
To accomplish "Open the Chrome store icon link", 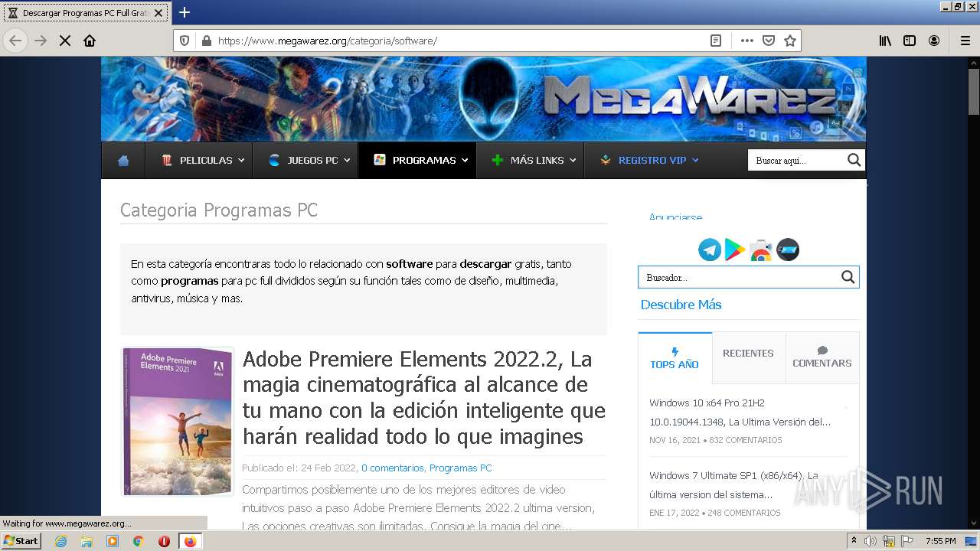I will [x=761, y=249].
